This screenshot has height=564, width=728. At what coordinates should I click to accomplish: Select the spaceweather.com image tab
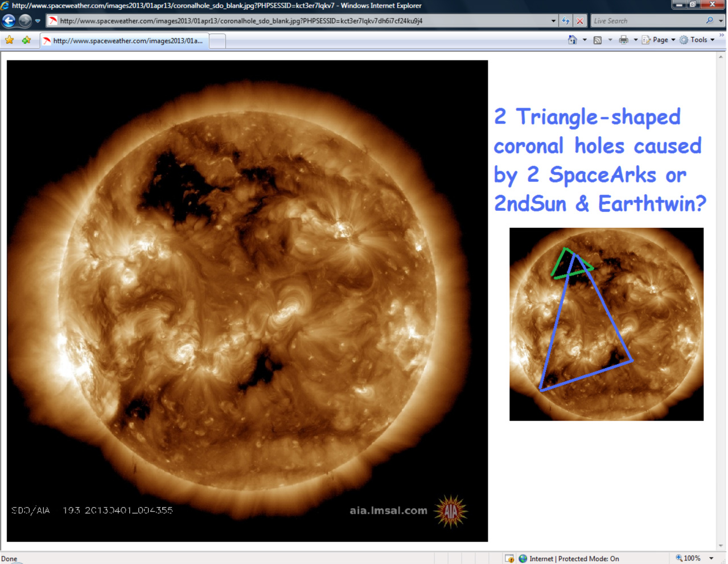click(x=125, y=41)
